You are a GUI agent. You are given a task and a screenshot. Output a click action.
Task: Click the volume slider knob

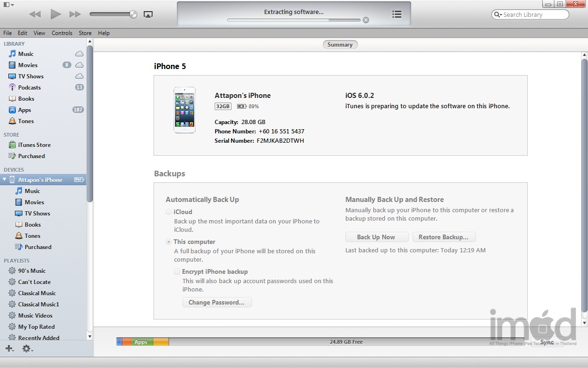133,14
